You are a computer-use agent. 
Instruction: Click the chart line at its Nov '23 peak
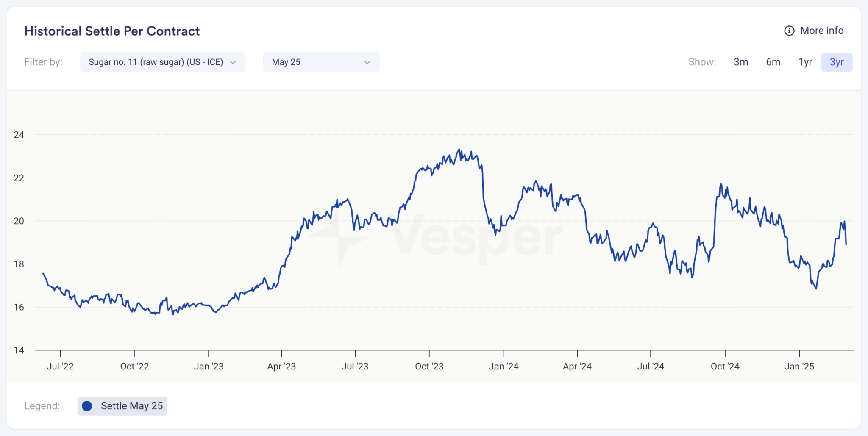[x=460, y=149]
